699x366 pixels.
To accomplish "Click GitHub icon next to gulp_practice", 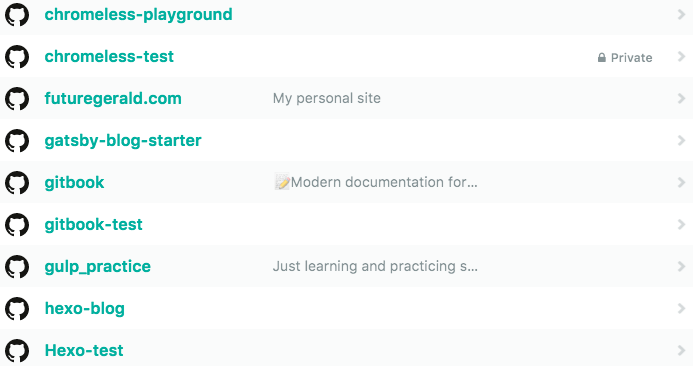I will (x=17, y=267).
